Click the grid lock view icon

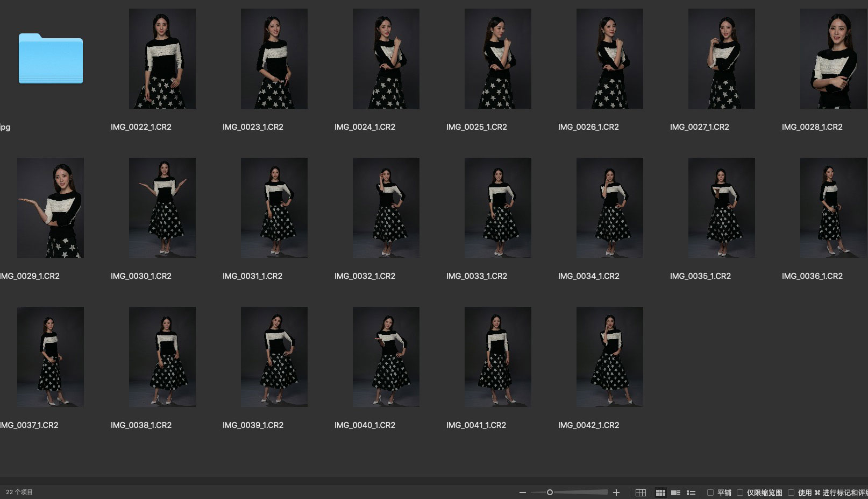pos(641,493)
